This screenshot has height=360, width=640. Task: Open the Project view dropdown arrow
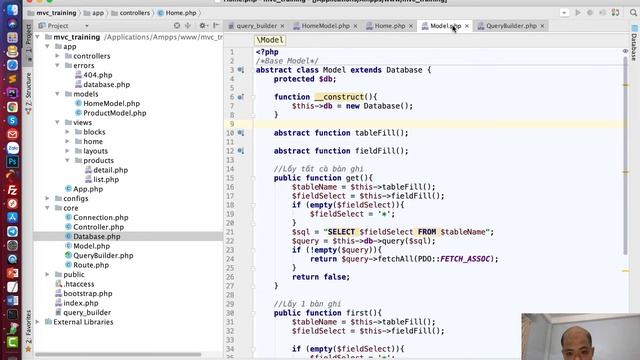pyautogui.click(x=87, y=26)
